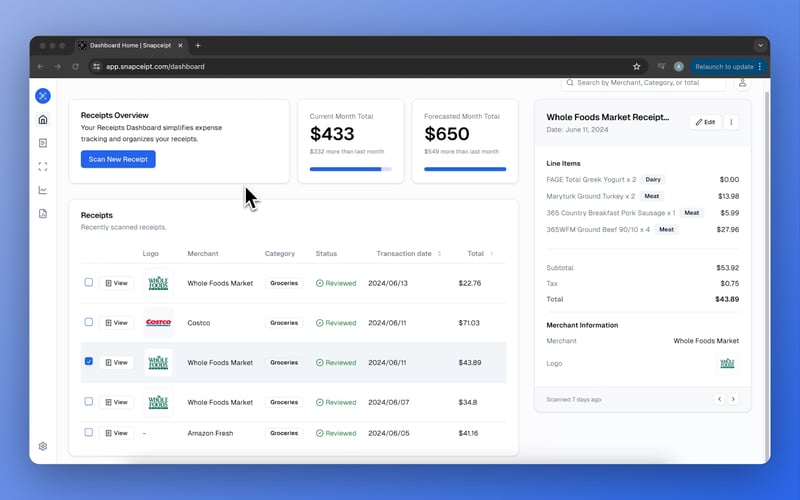Viewport: 800px width, 500px height.
Task: Click View for the 2024/06/07 receipt
Action: click(x=116, y=403)
